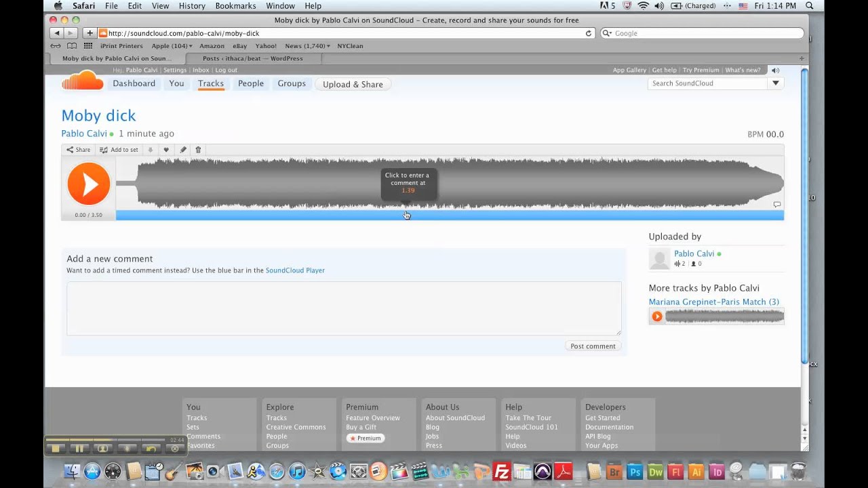Click the gray waveform to seek
This screenshot has width=868, height=488.
450,183
